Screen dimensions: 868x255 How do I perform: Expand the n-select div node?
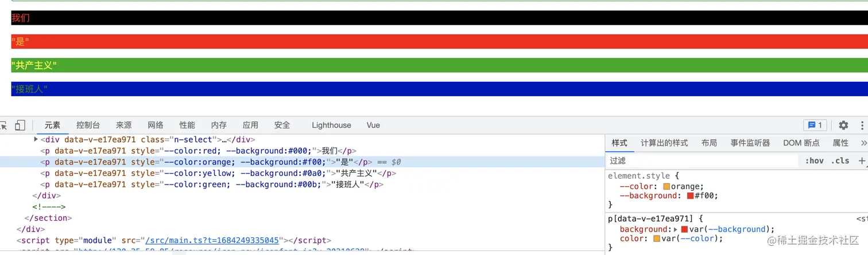(x=36, y=139)
